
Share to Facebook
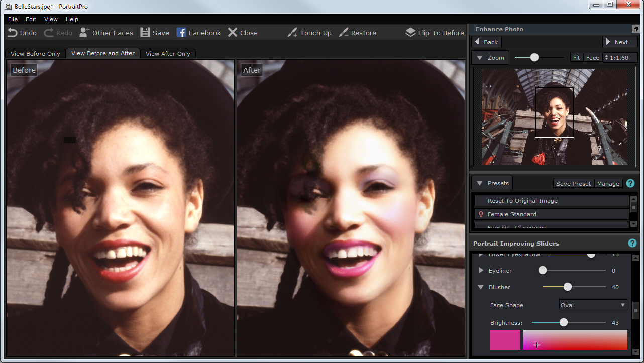(x=199, y=33)
